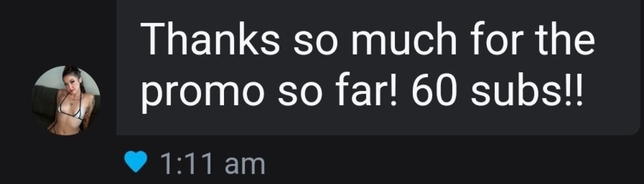
Task: Click the word "Thanks" in the message
Action: pos(210,40)
